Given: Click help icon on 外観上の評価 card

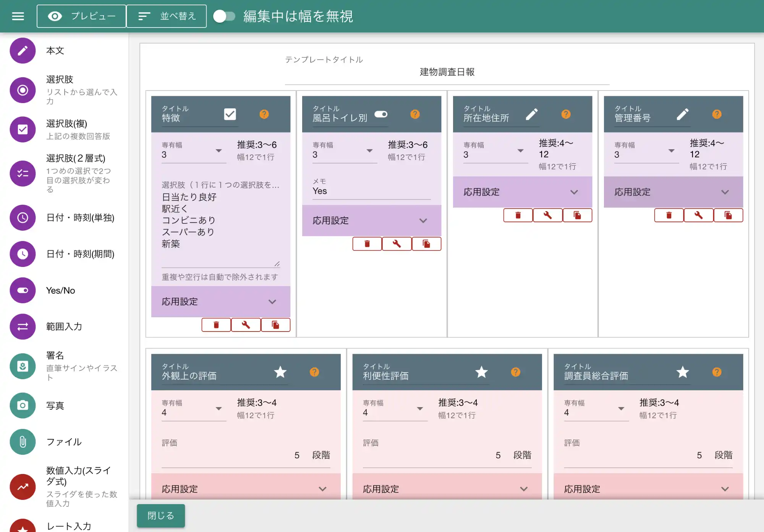Looking at the screenshot, I should (314, 372).
